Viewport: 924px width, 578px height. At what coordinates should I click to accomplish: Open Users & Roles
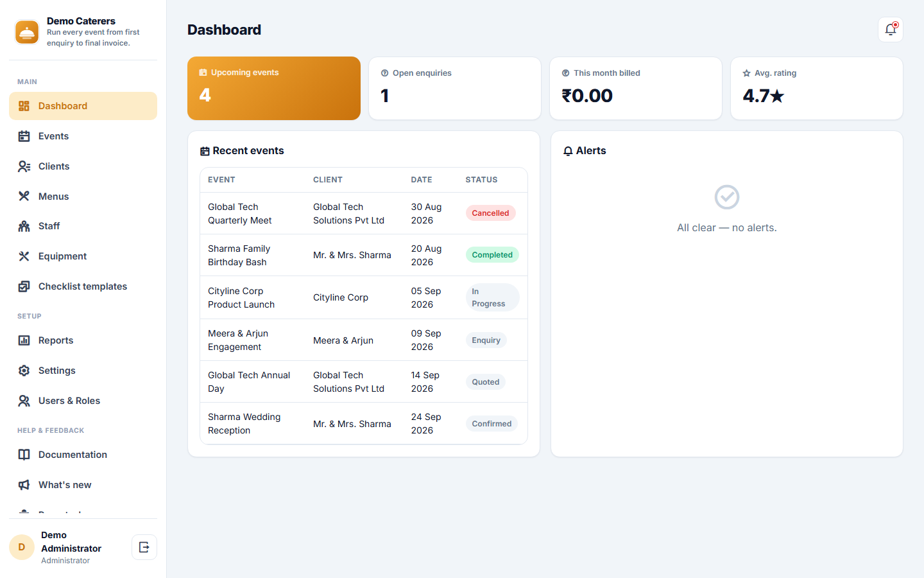tap(83, 401)
